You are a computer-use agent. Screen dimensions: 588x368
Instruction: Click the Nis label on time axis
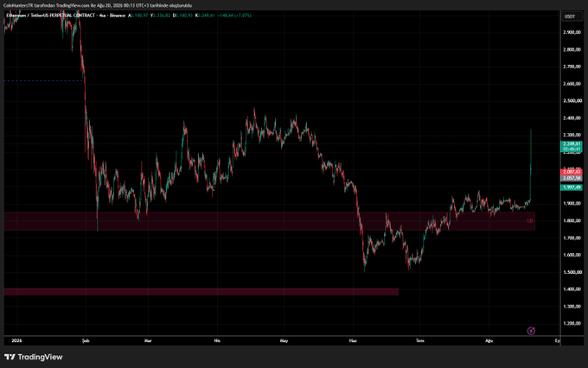(x=217, y=340)
